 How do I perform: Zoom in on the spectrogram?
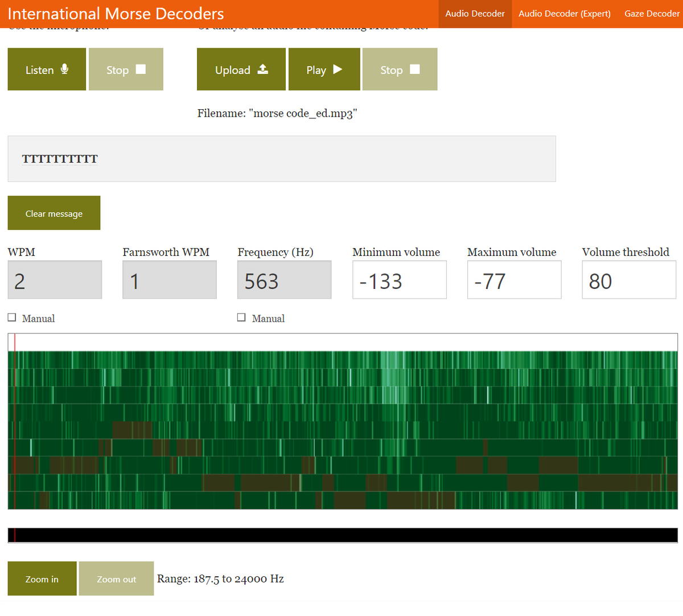coord(42,579)
